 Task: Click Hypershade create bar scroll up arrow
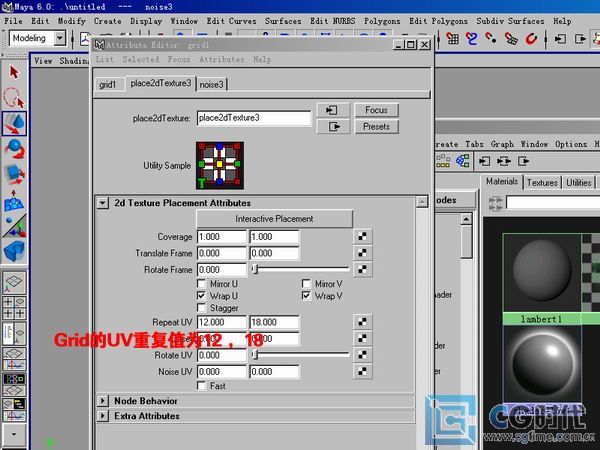tap(466, 219)
